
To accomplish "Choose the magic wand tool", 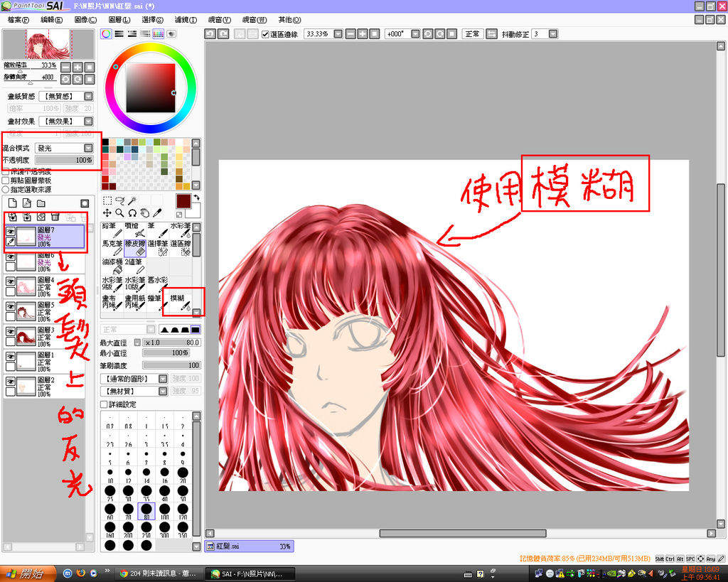I will coord(132,200).
